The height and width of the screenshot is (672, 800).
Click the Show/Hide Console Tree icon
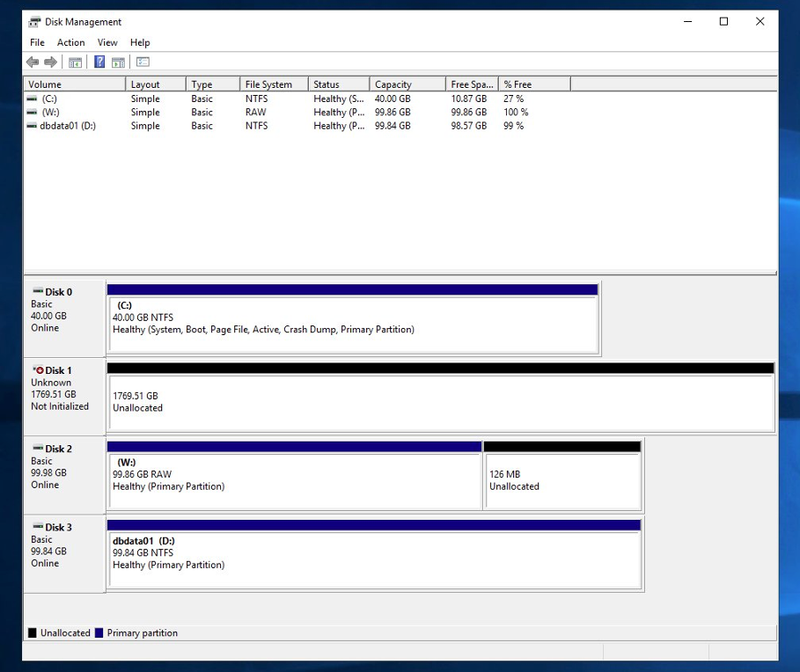(x=75, y=62)
